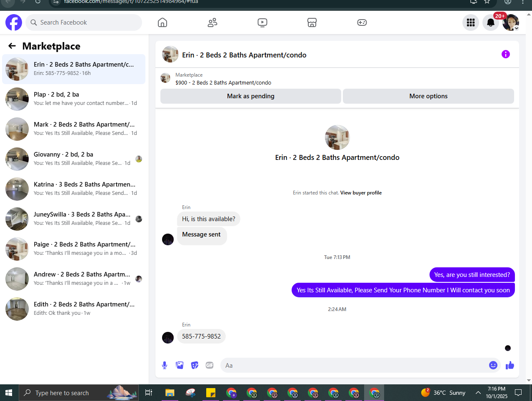Click the Windows taskbar search box
This screenshot has height=401, width=532.
click(79, 393)
